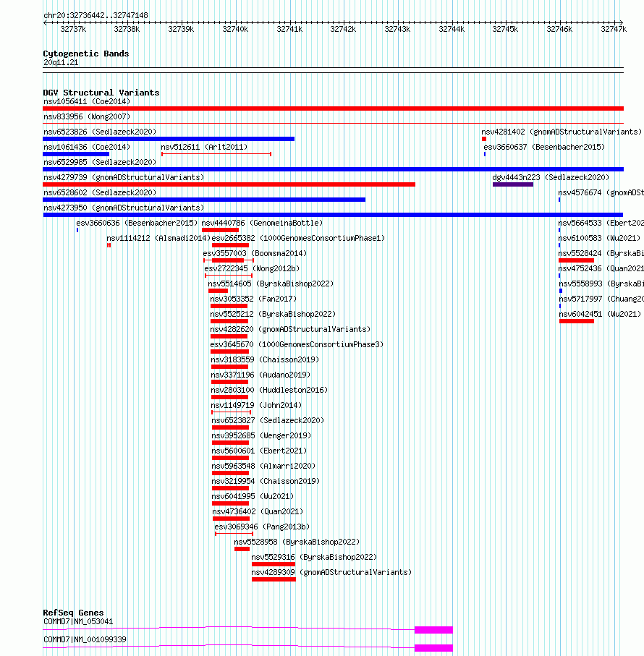The height and width of the screenshot is (656, 644).
Task: Open dgv4443n223 (Sedlazeck2020) label
Action: pos(551,177)
